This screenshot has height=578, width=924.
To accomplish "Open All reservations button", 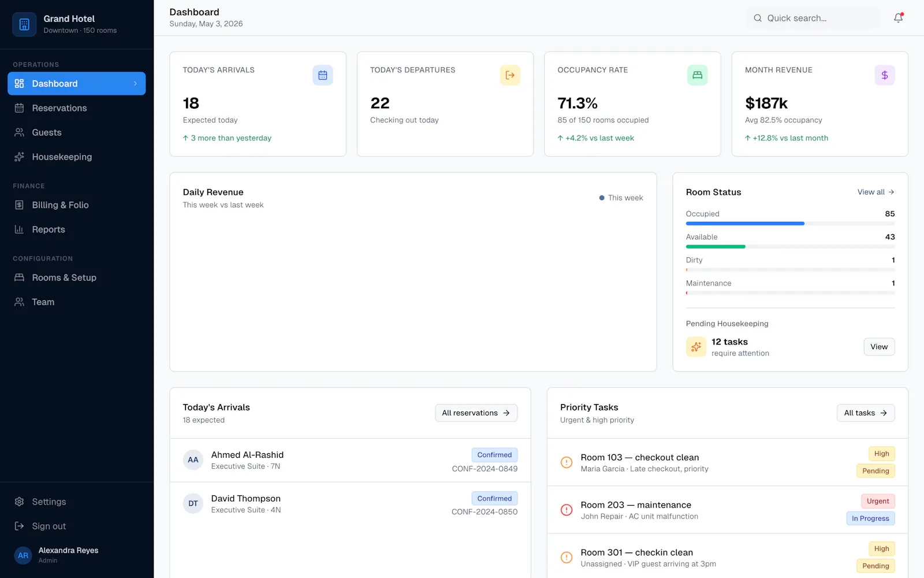I will [x=476, y=413].
